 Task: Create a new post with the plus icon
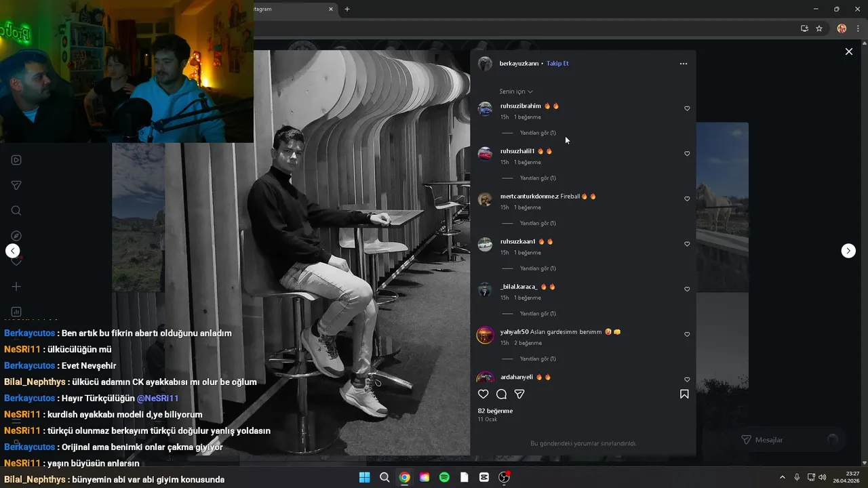pyautogui.click(x=16, y=287)
